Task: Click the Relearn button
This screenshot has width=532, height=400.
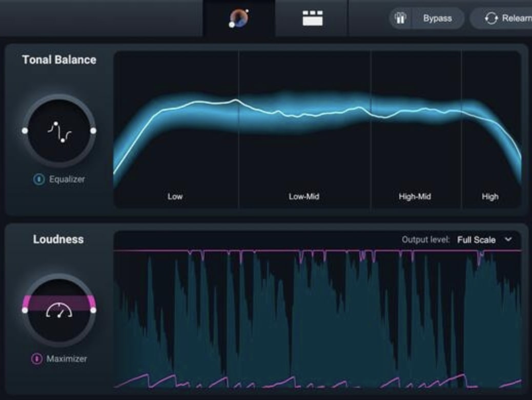Action: (501, 18)
